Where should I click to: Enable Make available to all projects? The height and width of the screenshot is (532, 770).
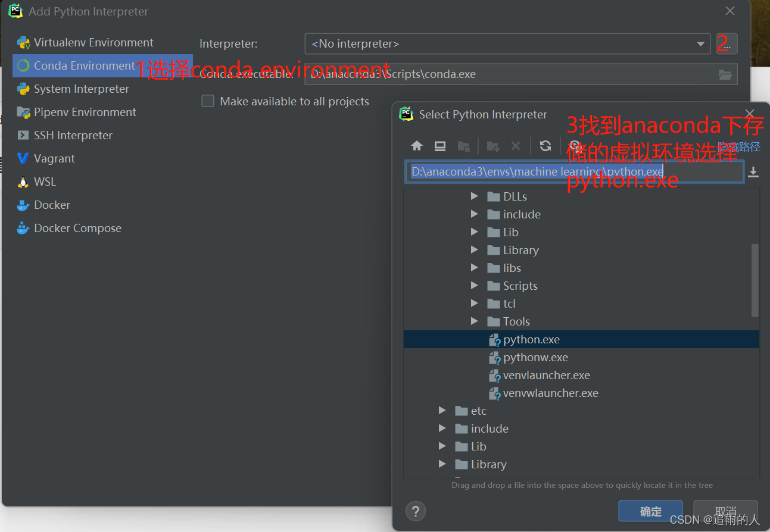pos(208,101)
